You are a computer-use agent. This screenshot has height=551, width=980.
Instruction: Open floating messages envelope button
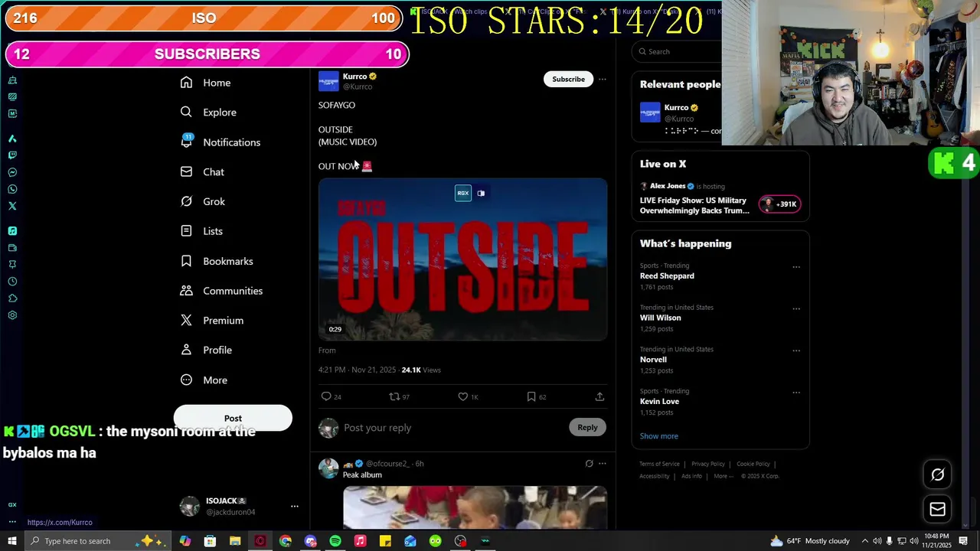tap(937, 509)
